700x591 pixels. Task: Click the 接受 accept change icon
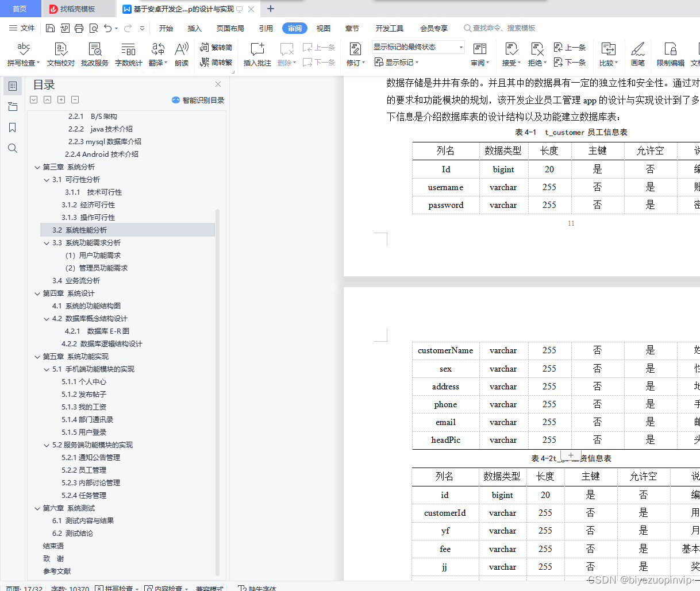pos(511,49)
